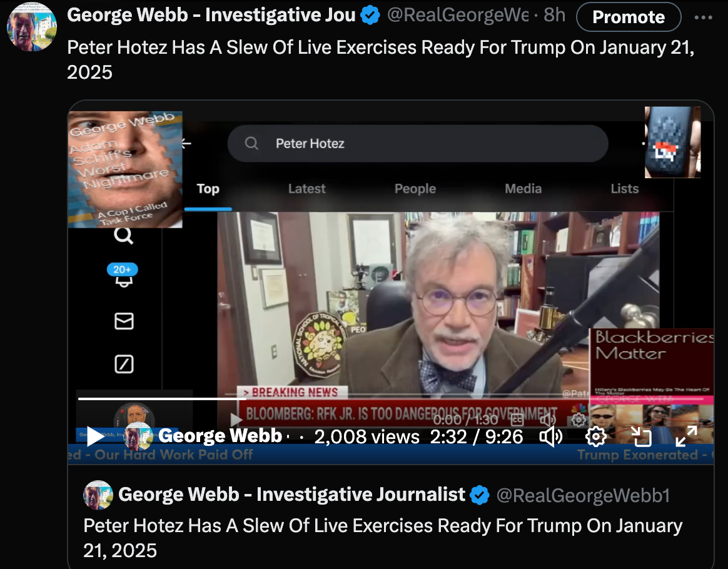Click the magnifier icon in search box

[x=251, y=143]
